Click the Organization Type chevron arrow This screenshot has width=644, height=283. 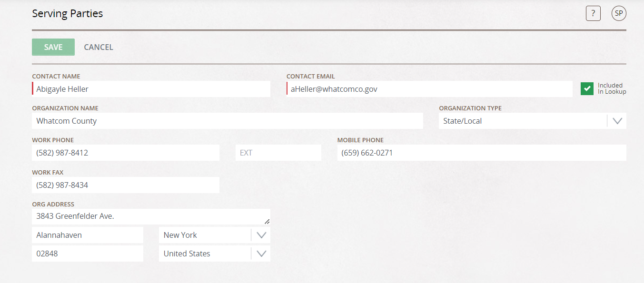[617, 121]
